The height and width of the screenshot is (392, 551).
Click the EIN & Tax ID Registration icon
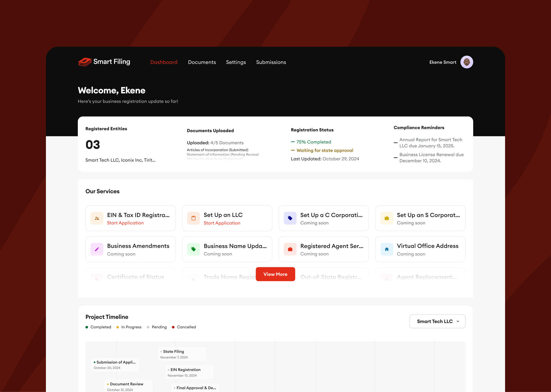click(97, 218)
